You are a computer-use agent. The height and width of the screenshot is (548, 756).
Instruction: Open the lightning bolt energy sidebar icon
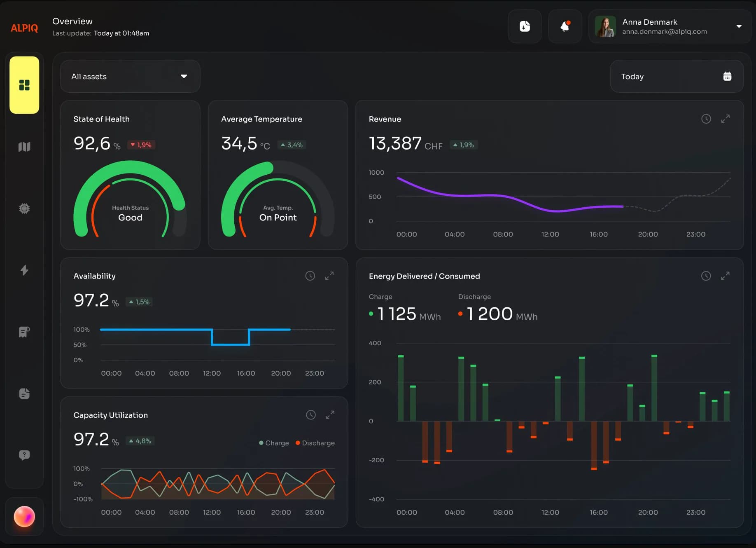24,270
